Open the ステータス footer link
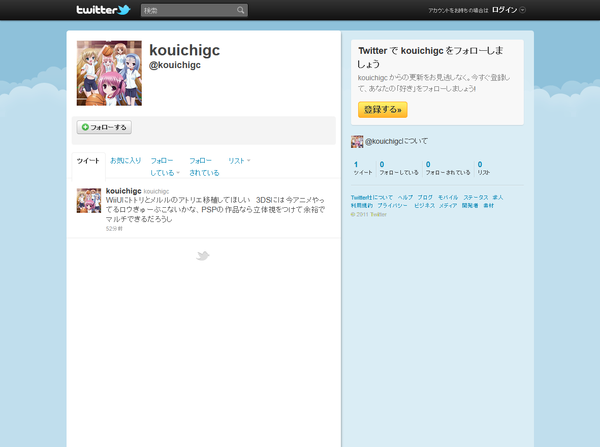 (476, 197)
